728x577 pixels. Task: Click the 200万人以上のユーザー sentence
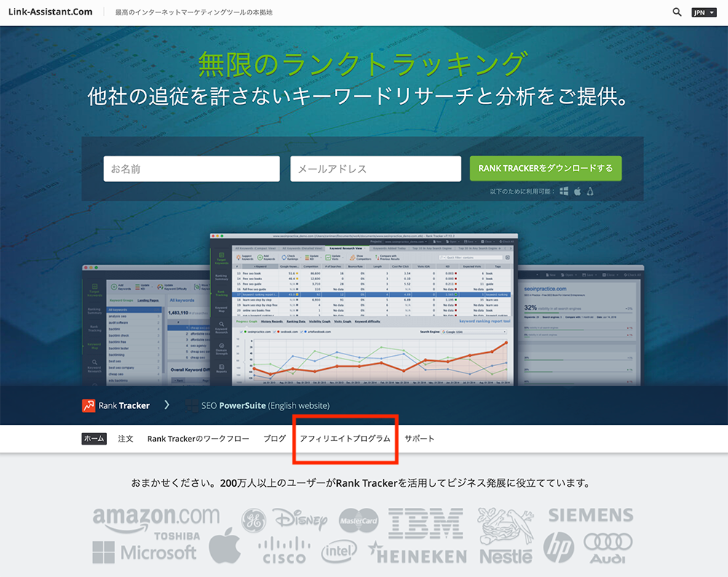point(361,483)
